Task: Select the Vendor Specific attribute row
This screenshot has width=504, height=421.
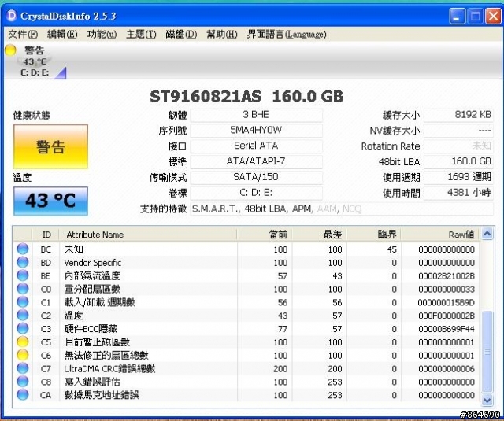Action: click(246, 262)
